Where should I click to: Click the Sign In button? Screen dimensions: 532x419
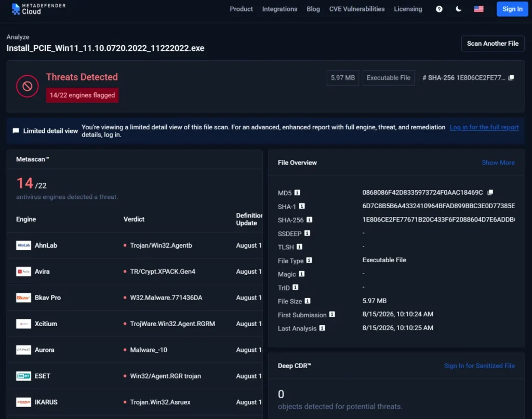pos(512,9)
